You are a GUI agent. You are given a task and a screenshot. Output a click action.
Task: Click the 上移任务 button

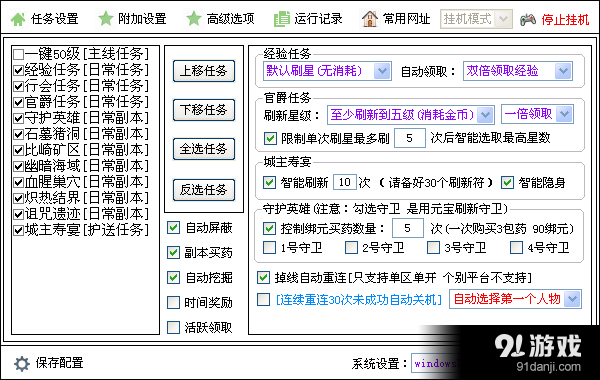coord(204,71)
